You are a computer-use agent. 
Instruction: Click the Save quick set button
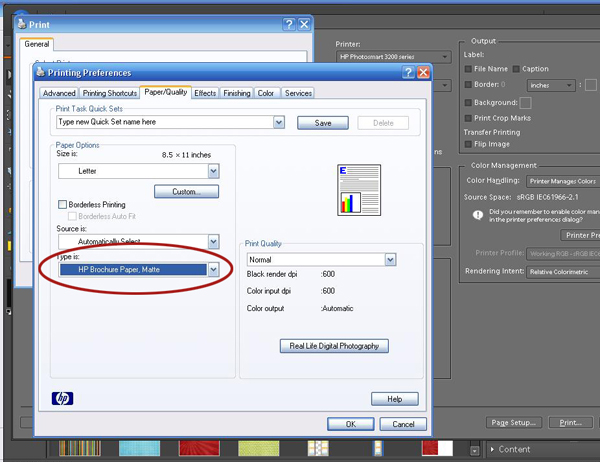[323, 123]
